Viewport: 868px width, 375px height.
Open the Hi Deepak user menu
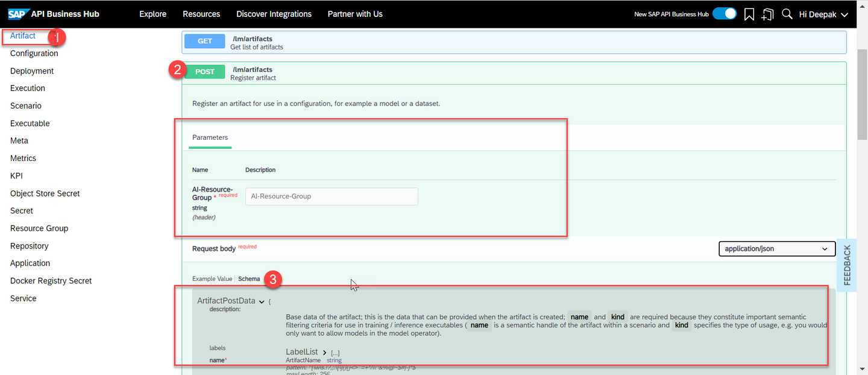click(823, 14)
